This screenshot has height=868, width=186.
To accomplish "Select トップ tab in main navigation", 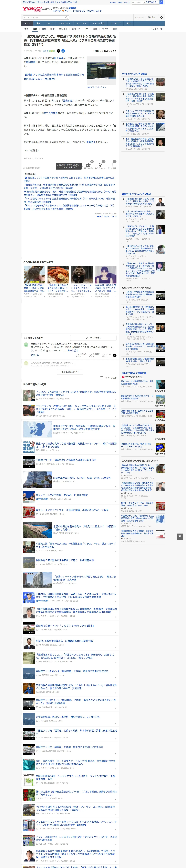I will pyautogui.click(x=27, y=23).
